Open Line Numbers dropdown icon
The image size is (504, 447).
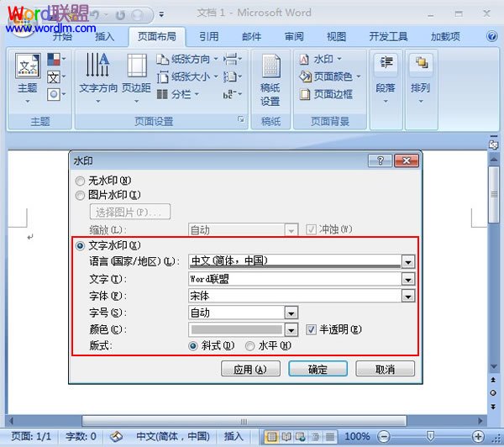pos(233,76)
